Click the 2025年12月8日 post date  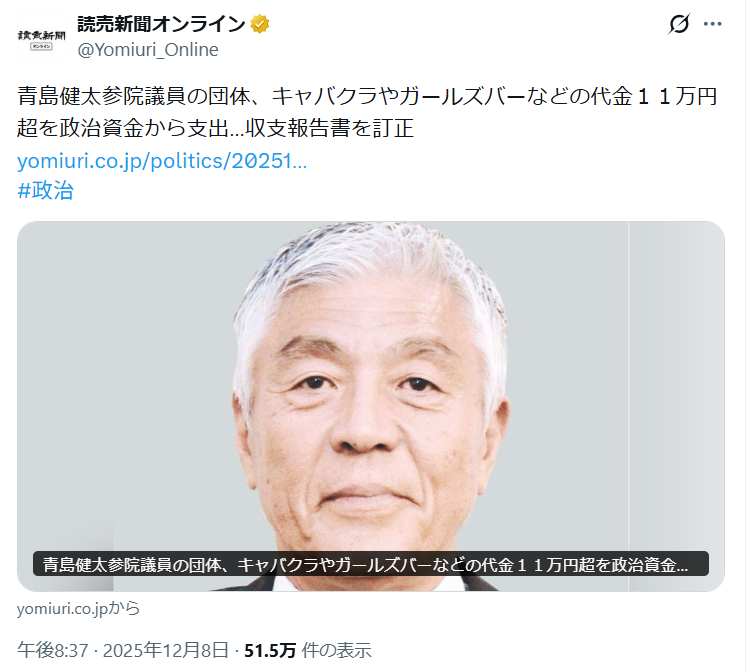click(x=166, y=650)
